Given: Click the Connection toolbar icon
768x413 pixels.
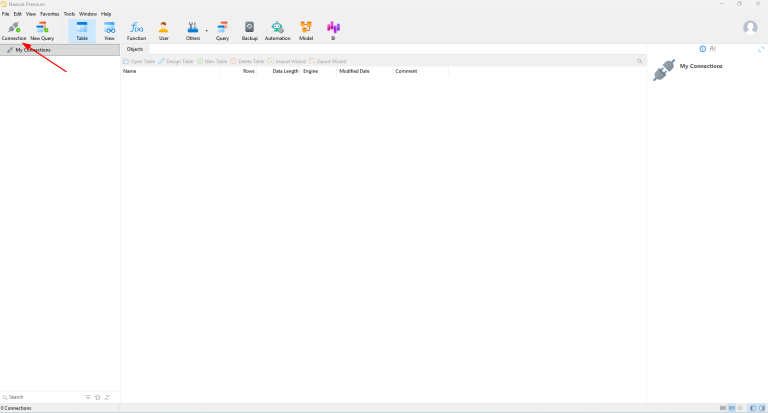Looking at the screenshot, I should (x=14, y=30).
